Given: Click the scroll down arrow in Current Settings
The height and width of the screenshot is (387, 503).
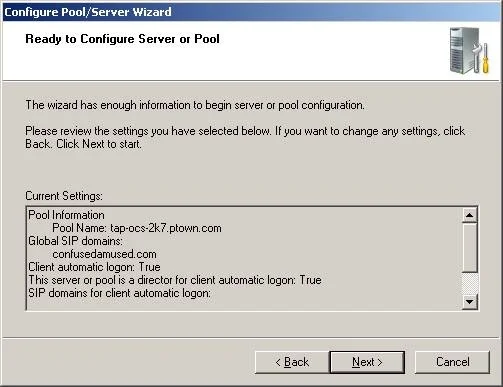Looking at the screenshot, I should click(x=469, y=302).
